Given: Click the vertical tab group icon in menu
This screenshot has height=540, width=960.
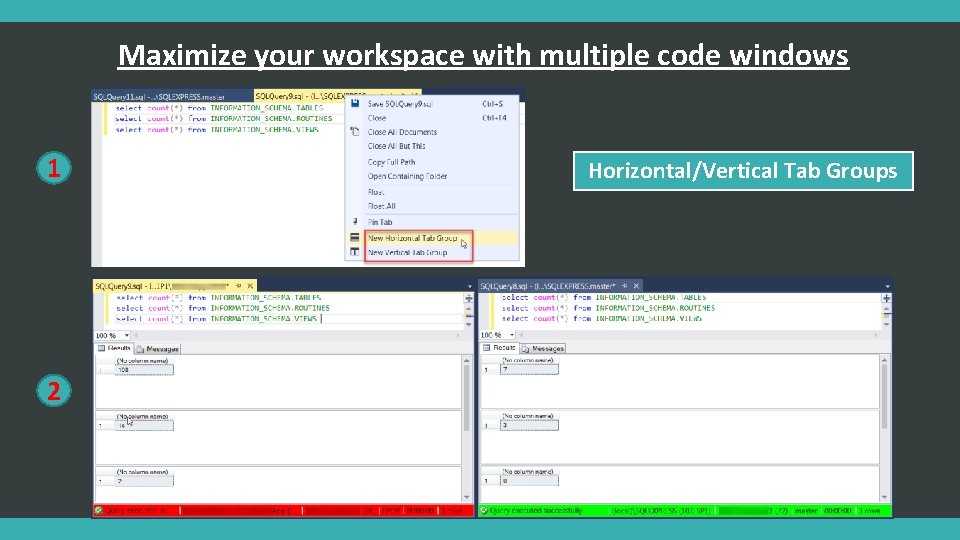Looking at the screenshot, I should 354,252.
